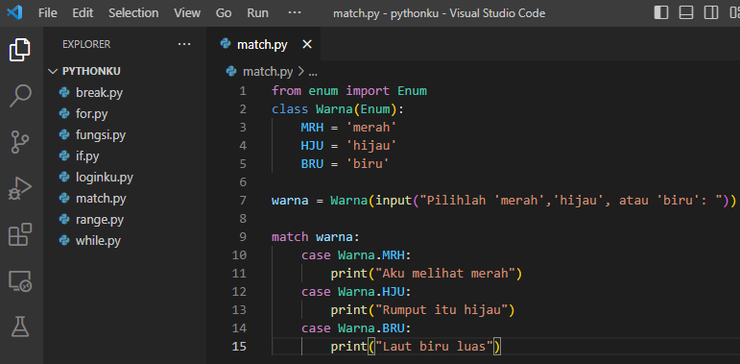Toggle the bottom panel layout button

coord(686,13)
